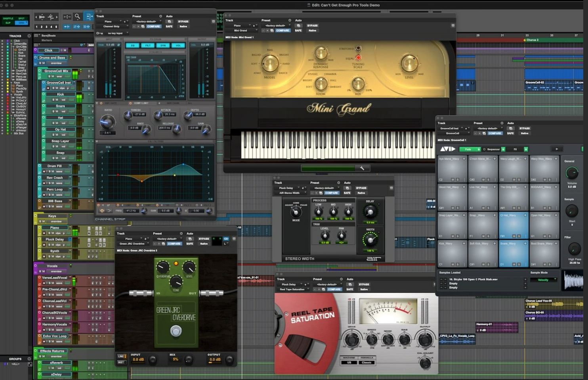Open Reel Tape Saturation plugin selector dropdown

[294, 290]
